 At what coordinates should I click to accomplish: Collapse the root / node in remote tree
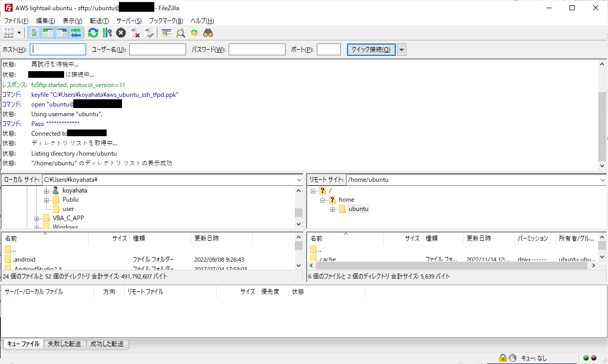coord(313,191)
